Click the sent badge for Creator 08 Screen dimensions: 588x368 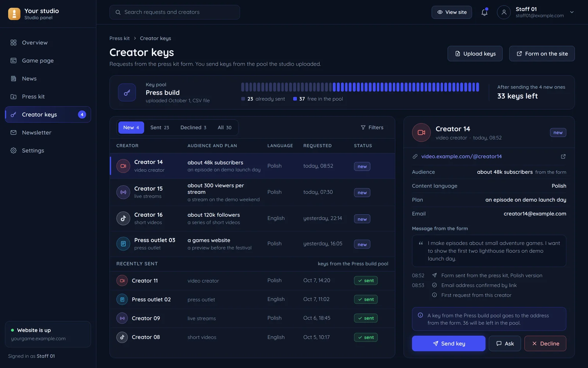[x=366, y=337]
